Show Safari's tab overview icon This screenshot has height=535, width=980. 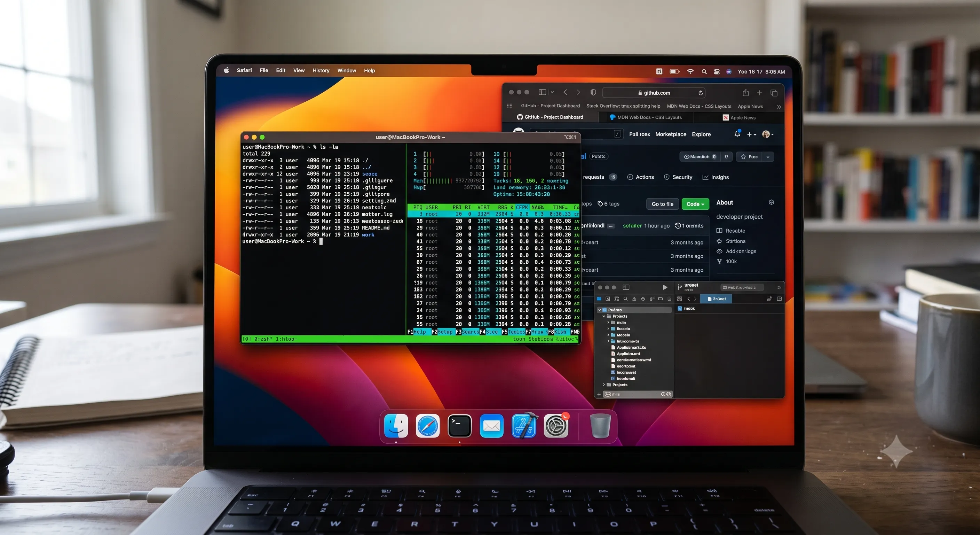coord(774,93)
